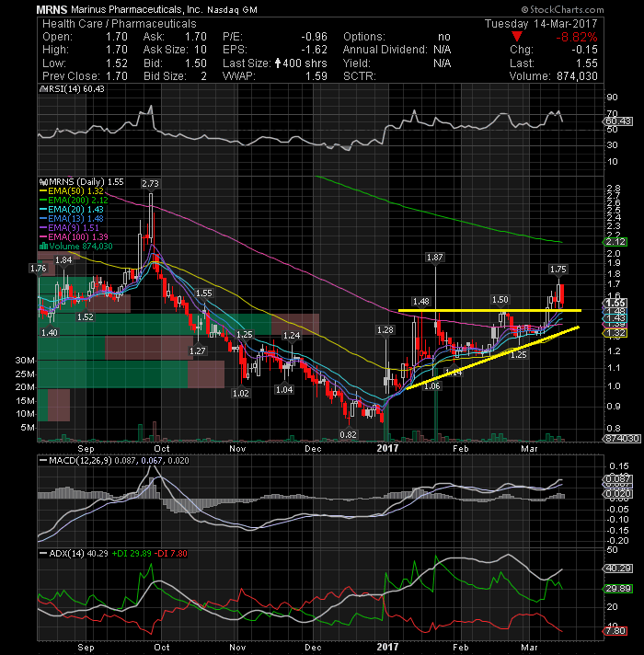Click the VWAP value 1.59
This screenshot has width=644, height=655.
316,76
